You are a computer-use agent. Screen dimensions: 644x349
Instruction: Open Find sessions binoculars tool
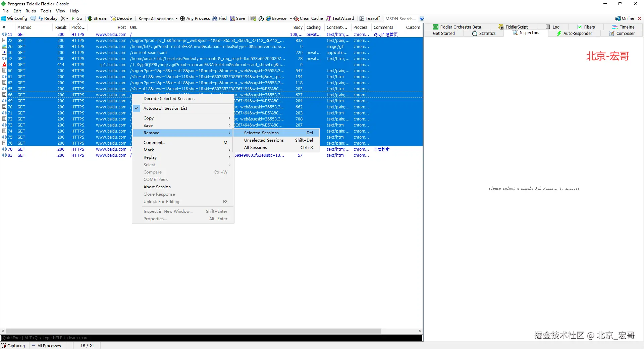219,18
